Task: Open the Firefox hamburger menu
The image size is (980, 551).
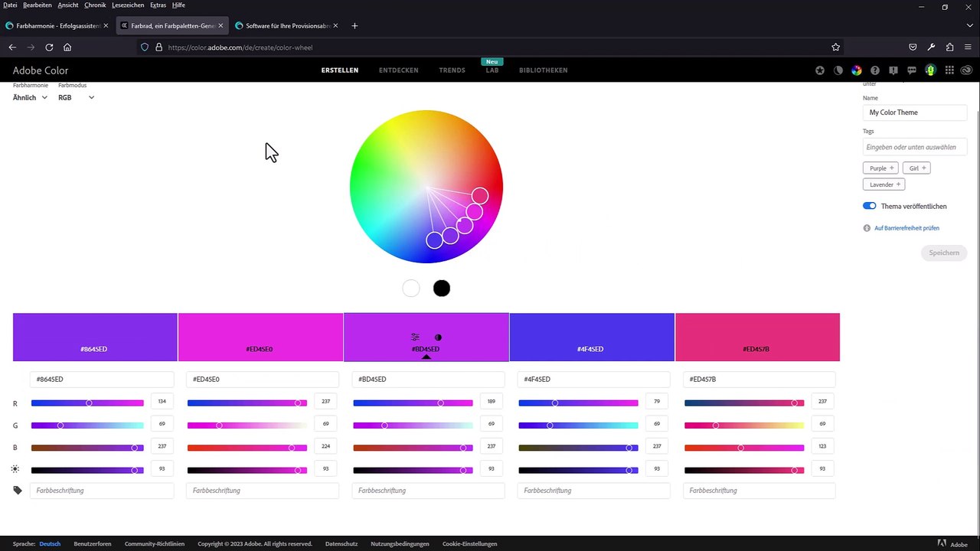Action: (968, 47)
